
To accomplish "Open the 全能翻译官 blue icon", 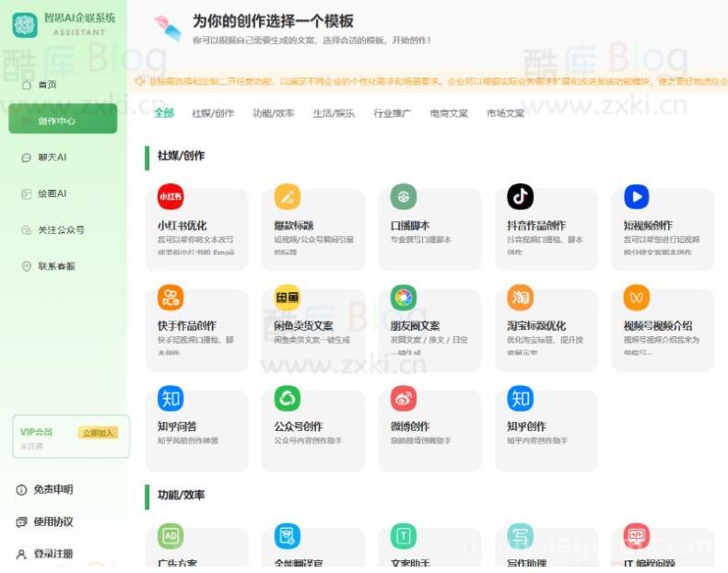I will coord(287,536).
